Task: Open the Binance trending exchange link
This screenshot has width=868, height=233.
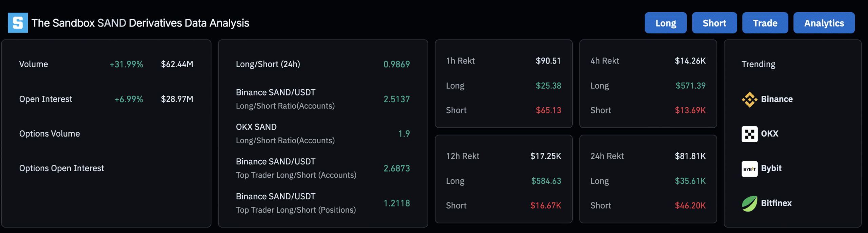Action: (767, 99)
